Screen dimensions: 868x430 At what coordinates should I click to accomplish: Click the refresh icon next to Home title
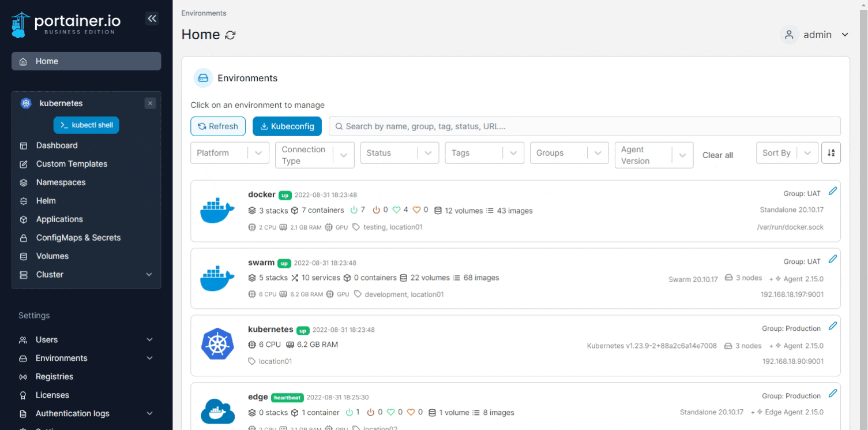coord(230,35)
